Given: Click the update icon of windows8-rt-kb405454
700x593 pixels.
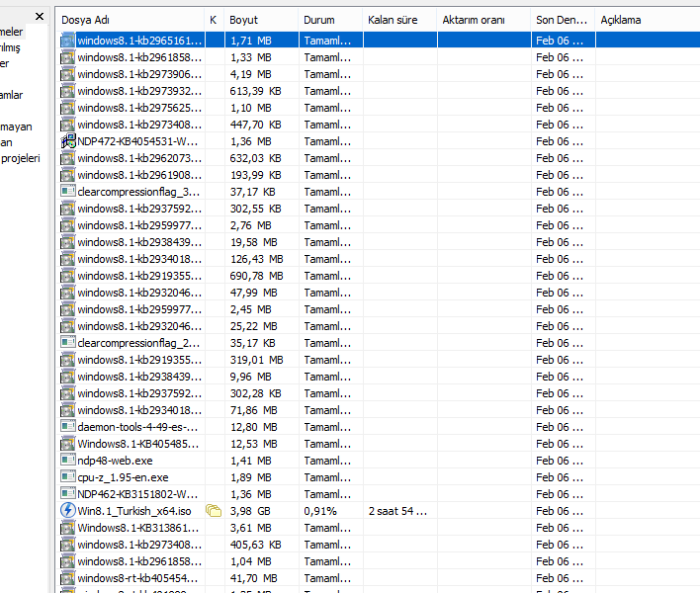Looking at the screenshot, I should [68, 578].
